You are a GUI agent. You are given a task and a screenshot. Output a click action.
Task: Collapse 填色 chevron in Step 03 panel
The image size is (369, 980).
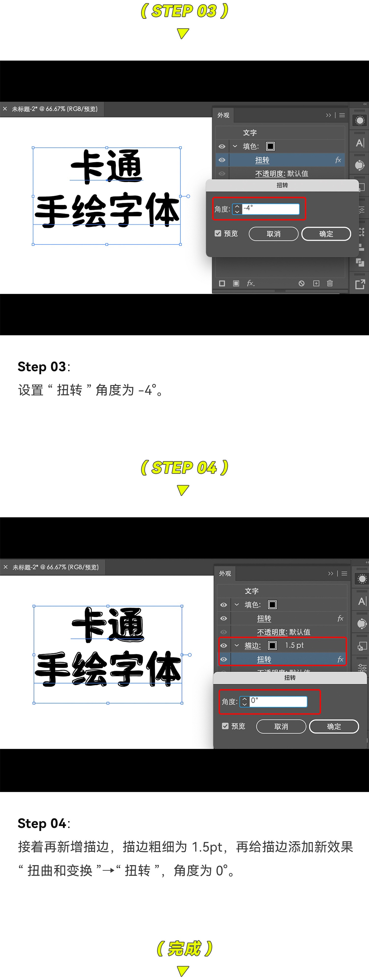[x=235, y=147]
